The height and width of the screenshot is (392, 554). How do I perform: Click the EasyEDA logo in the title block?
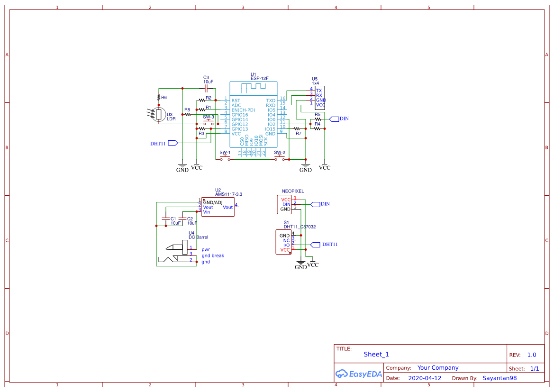pyautogui.click(x=359, y=374)
